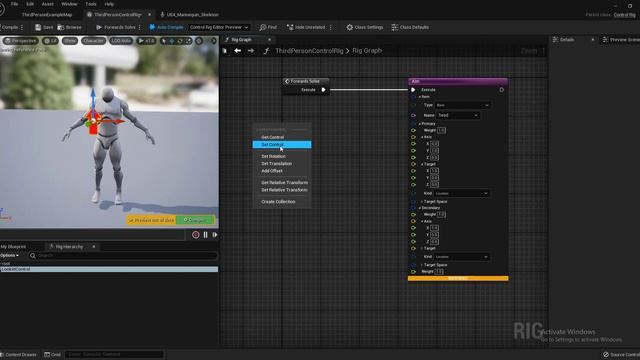Screen dimensions: 640x360
Task: Open the LOD Auto menu
Action: click(x=121, y=41)
